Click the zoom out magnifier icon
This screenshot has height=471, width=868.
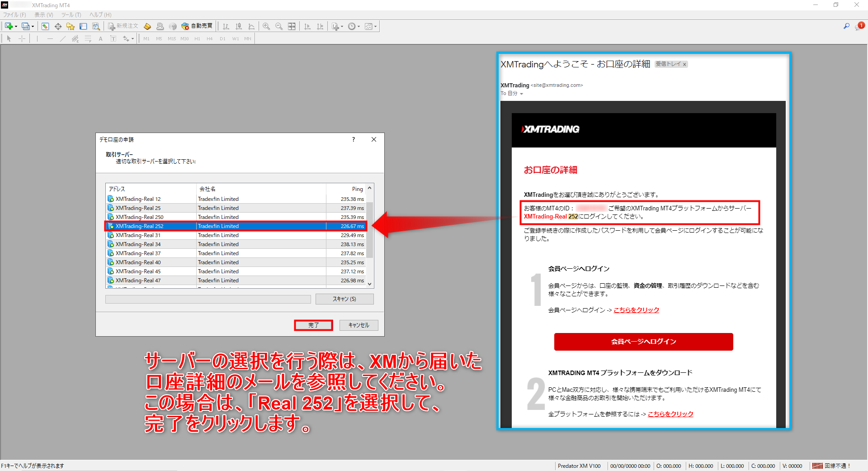coord(279,26)
